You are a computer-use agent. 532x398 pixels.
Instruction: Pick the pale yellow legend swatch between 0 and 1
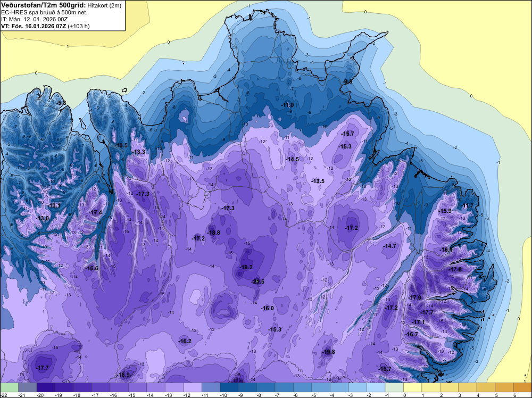[x=413, y=387]
